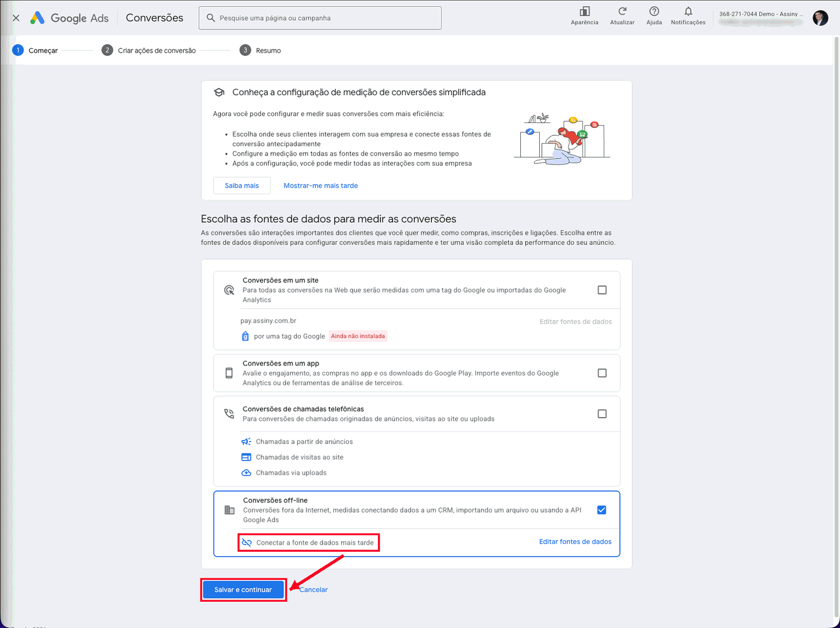This screenshot has width=840, height=628.
Task: Go to step 2 Criar ações de conversão
Action: click(x=149, y=50)
